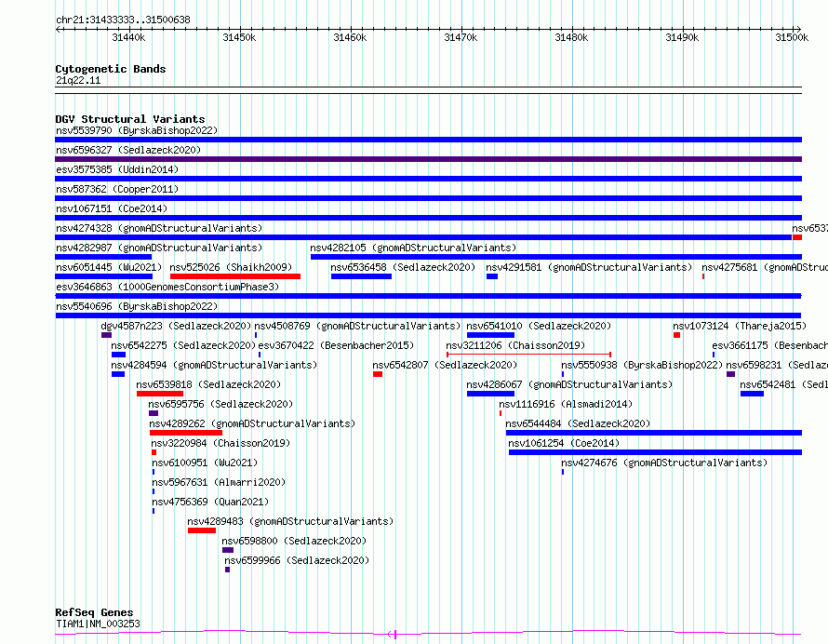Image resolution: width=828 pixels, height=644 pixels.
Task: Select the nsv6539818 (Sedlazeck2020) red bar
Action: (160, 394)
